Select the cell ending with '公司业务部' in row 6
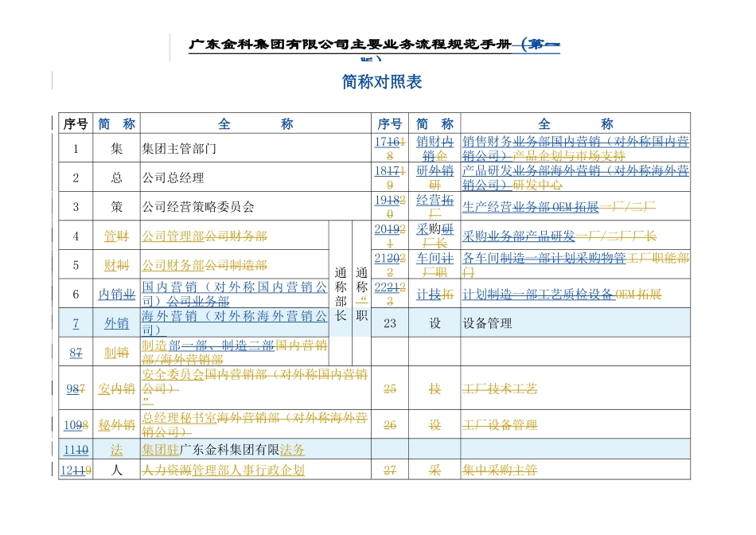Screen dimensions: 756x535 (x=234, y=294)
